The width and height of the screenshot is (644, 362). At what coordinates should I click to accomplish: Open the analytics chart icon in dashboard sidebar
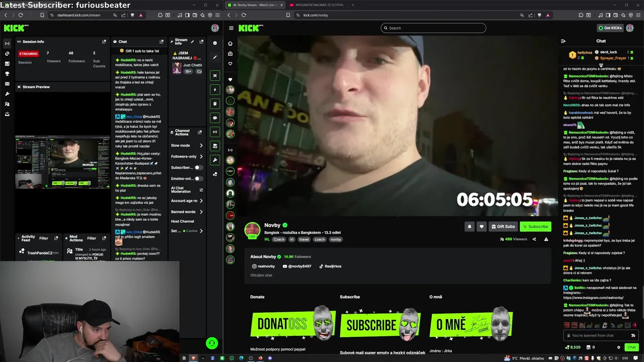click(7, 64)
